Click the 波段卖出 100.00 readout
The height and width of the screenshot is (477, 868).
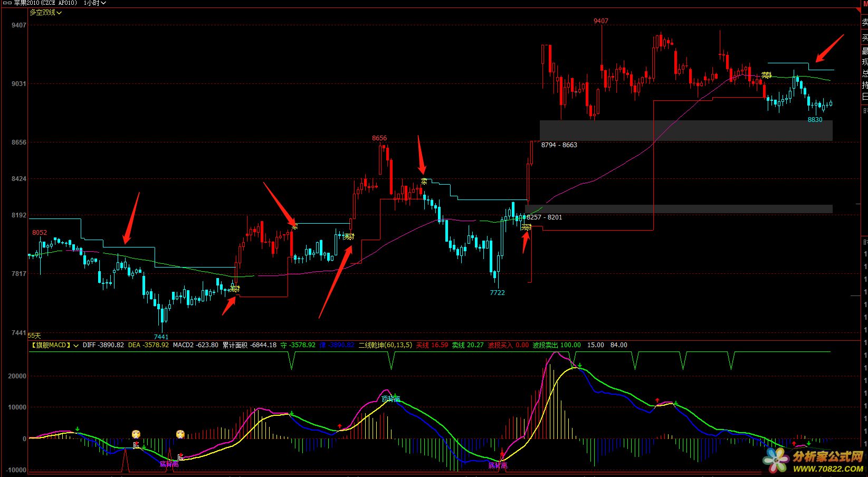tap(557, 345)
